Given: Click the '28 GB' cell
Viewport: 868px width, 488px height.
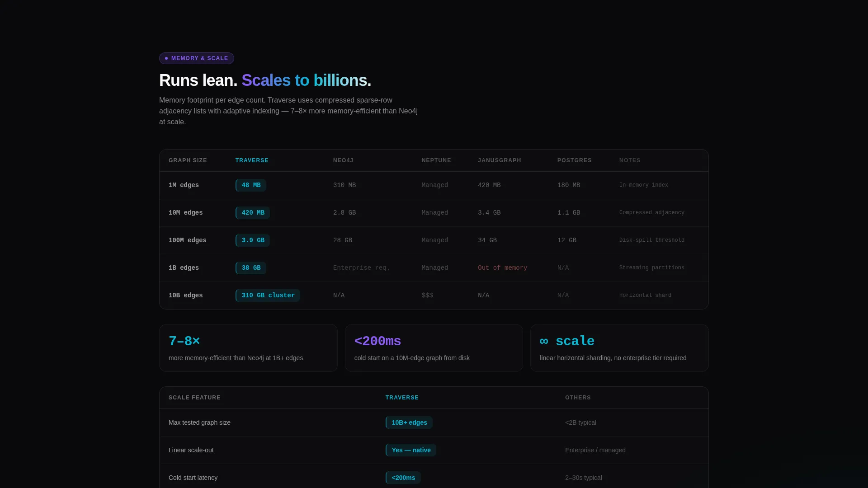Looking at the screenshot, I should point(343,240).
